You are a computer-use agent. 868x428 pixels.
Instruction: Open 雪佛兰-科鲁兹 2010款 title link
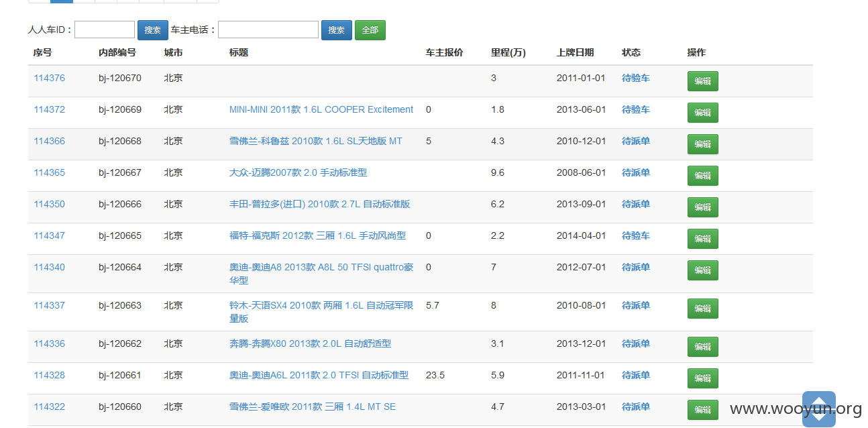[x=316, y=141]
